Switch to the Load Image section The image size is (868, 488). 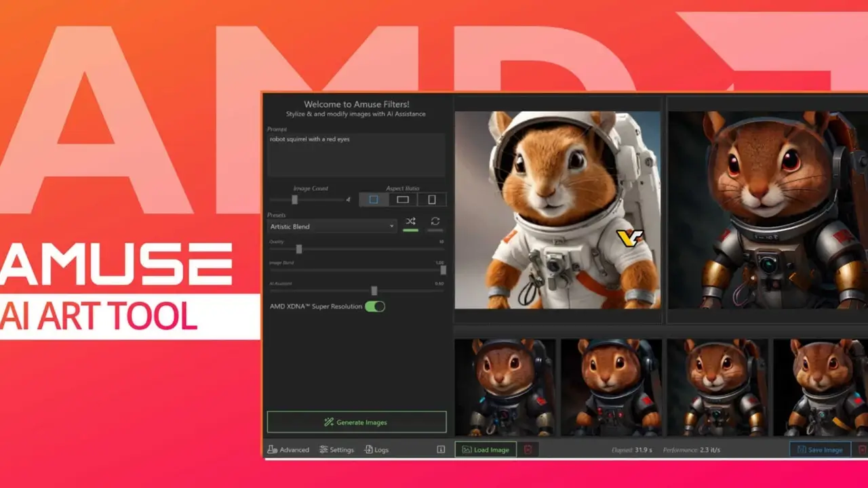[x=485, y=449]
